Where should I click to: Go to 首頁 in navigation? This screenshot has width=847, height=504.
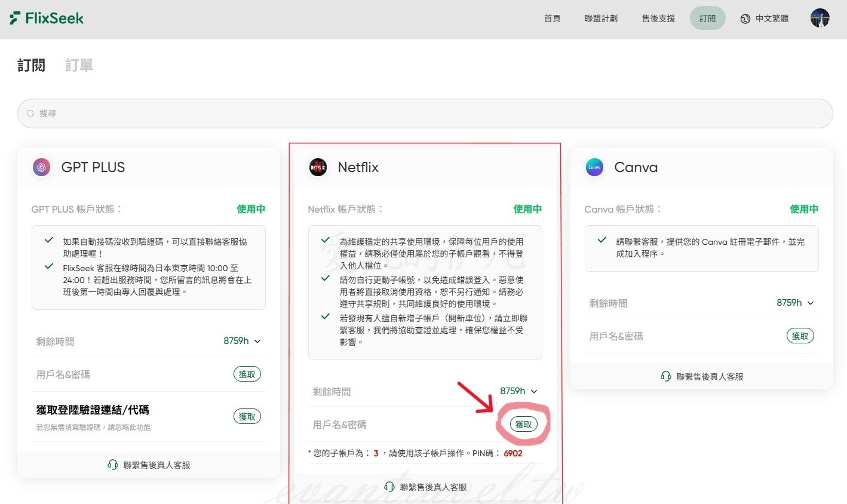(552, 19)
